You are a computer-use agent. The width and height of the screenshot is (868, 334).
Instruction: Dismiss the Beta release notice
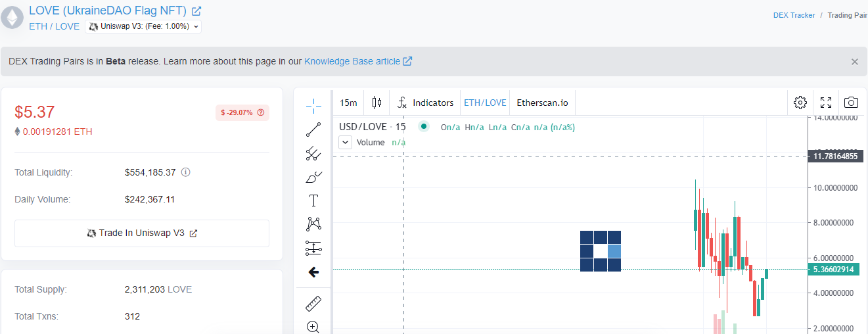coord(855,62)
